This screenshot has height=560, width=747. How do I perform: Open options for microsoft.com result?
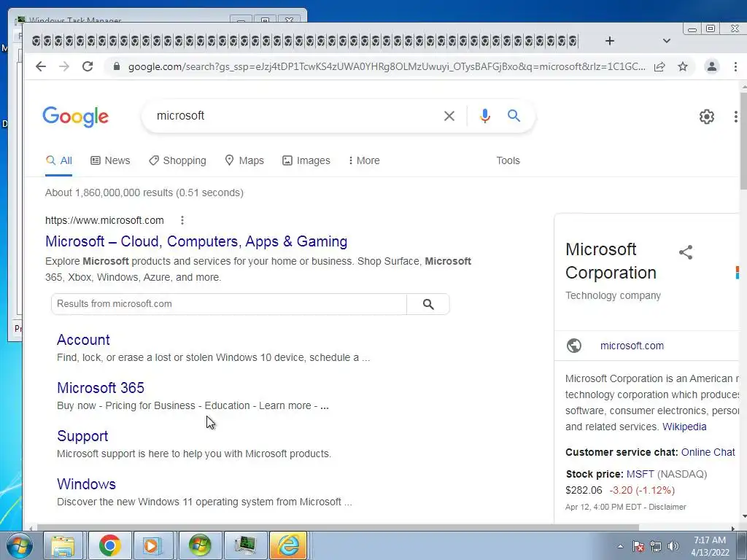pos(182,220)
